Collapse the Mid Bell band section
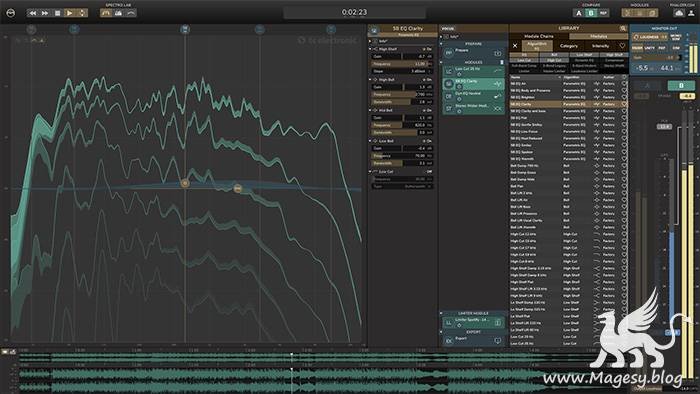This screenshot has height=394, width=700. tap(370, 110)
